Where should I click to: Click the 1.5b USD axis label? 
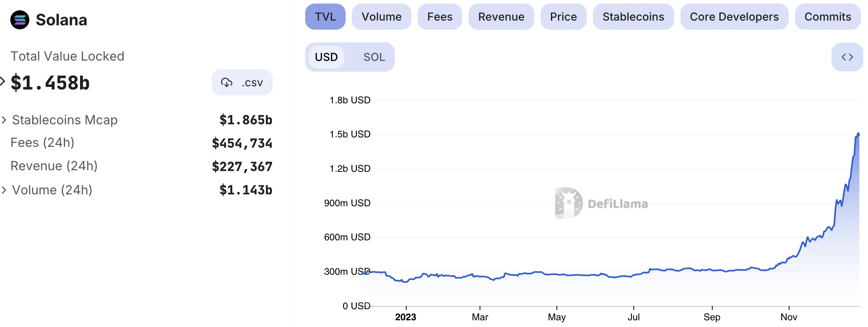click(x=350, y=134)
